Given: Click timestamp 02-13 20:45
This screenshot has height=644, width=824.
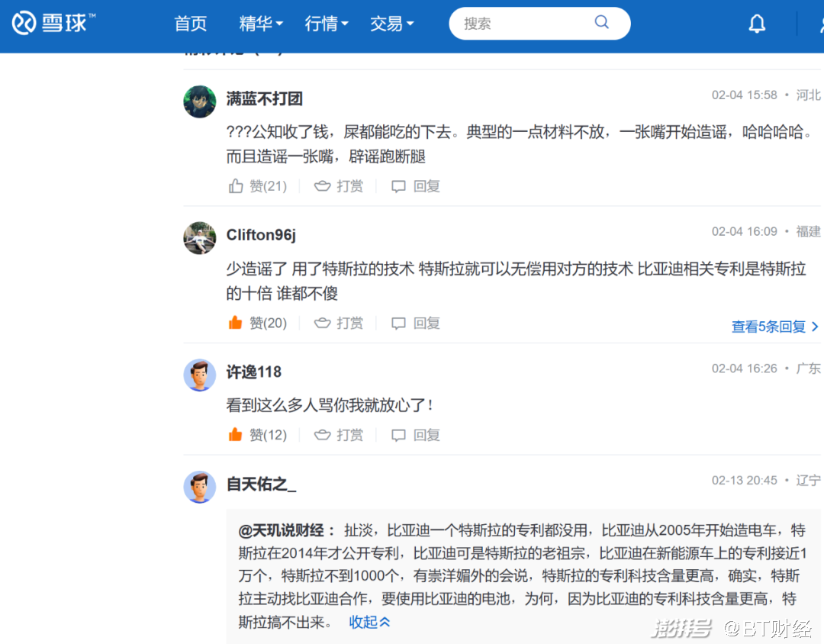Looking at the screenshot, I should 744,481.
